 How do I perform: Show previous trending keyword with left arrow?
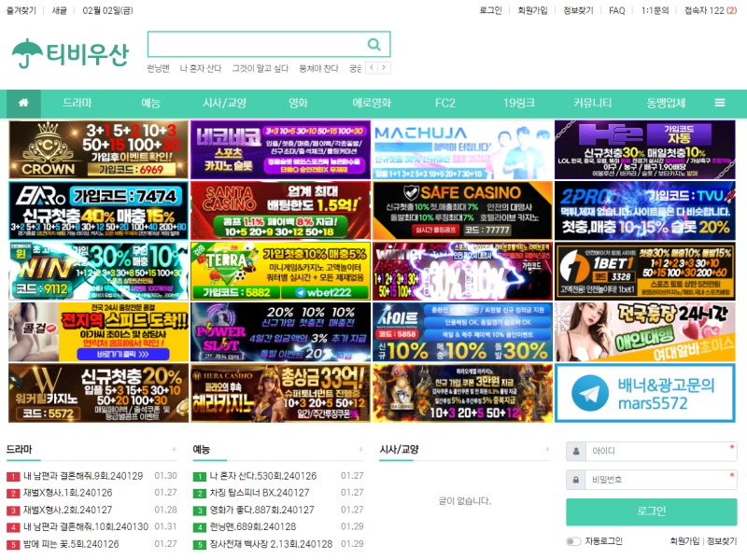(372, 68)
